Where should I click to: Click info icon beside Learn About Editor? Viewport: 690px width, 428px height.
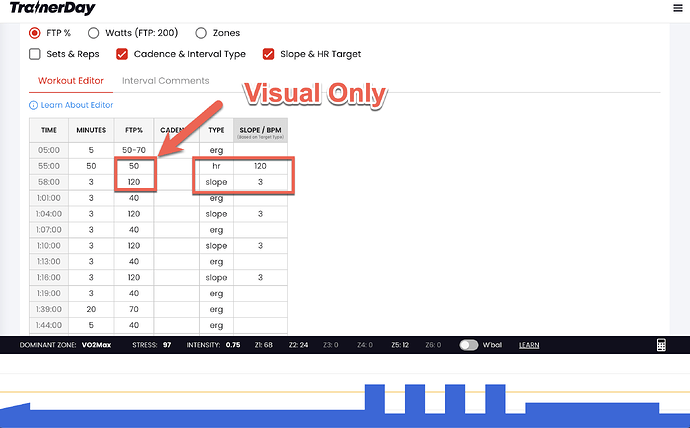pyautogui.click(x=33, y=105)
